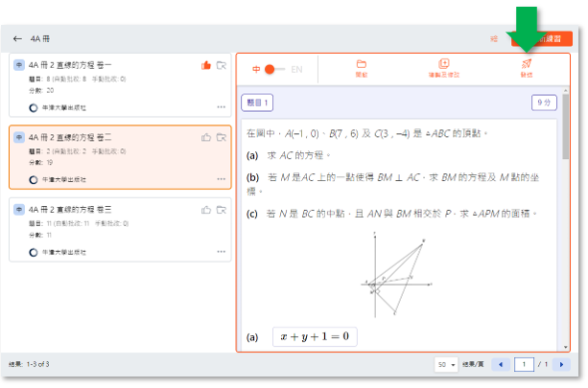Image resolution: width=588 pixels, height=388 pixels.
Task: Open the 50 results-per-page dropdown
Action: coord(446,365)
